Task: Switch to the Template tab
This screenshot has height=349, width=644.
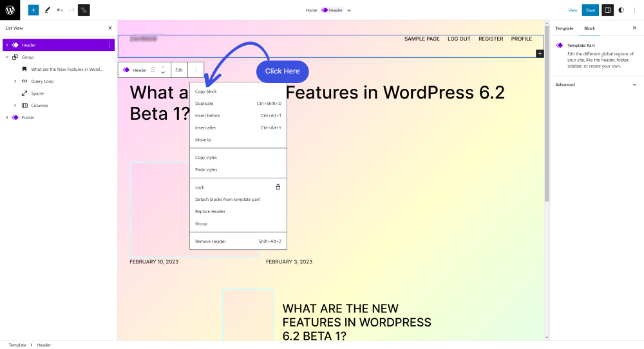Action: [564, 28]
